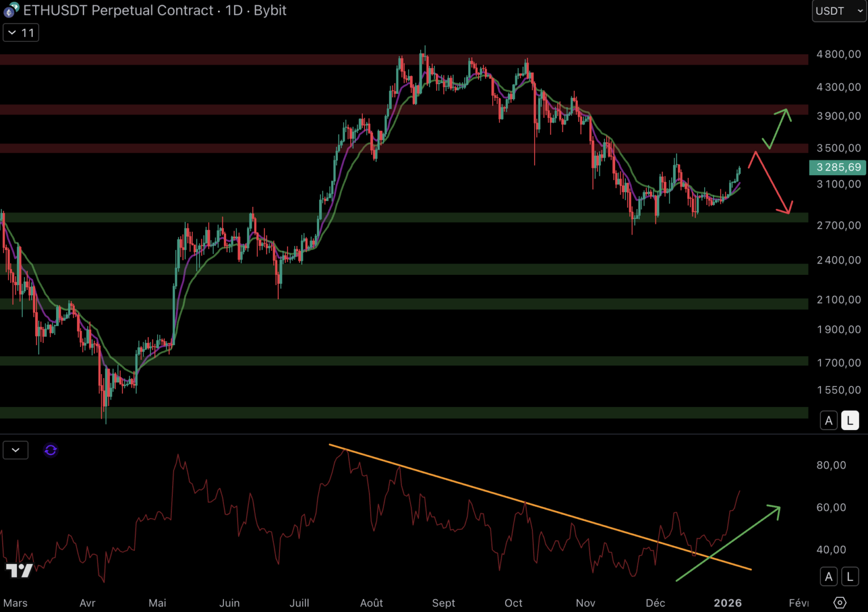Click the '2026' label on the time axis
868x612 pixels.
727,603
